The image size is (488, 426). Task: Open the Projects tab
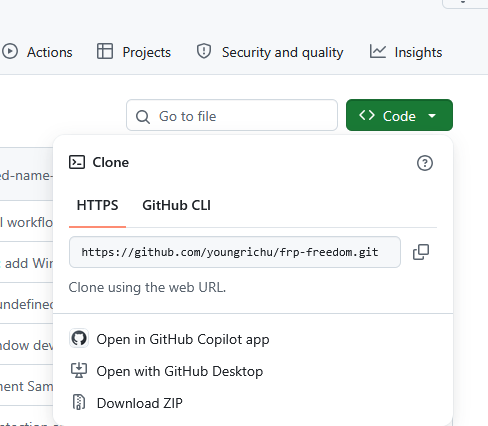click(x=134, y=52)
